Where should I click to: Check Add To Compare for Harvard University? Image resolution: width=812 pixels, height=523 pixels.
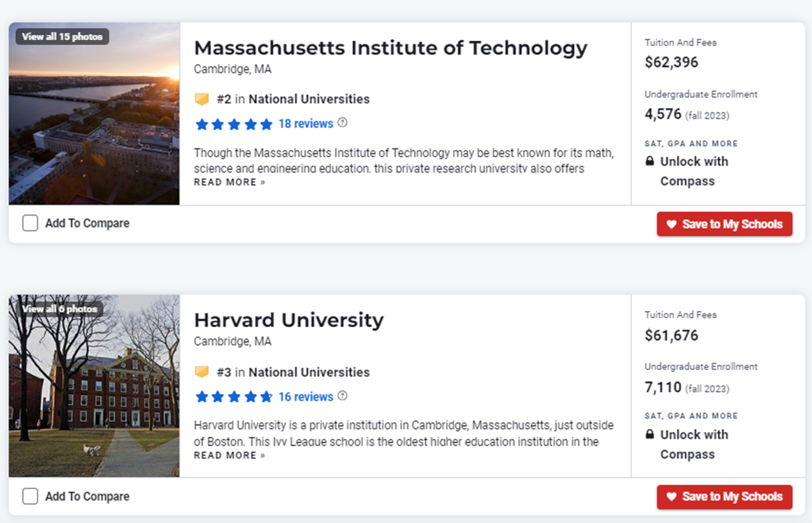(x=30, y=496)
